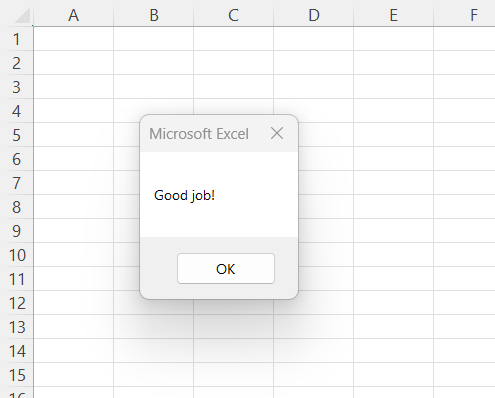Select row 14 header
495x398 pixels.
[17, 351]
